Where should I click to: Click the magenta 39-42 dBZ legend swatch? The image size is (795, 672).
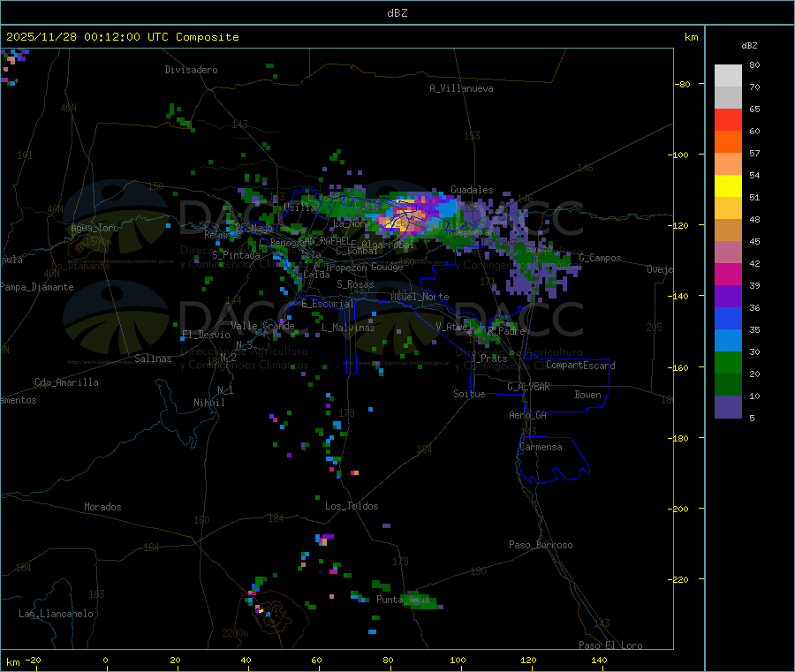pyautogui.click(x=728, y=274)
